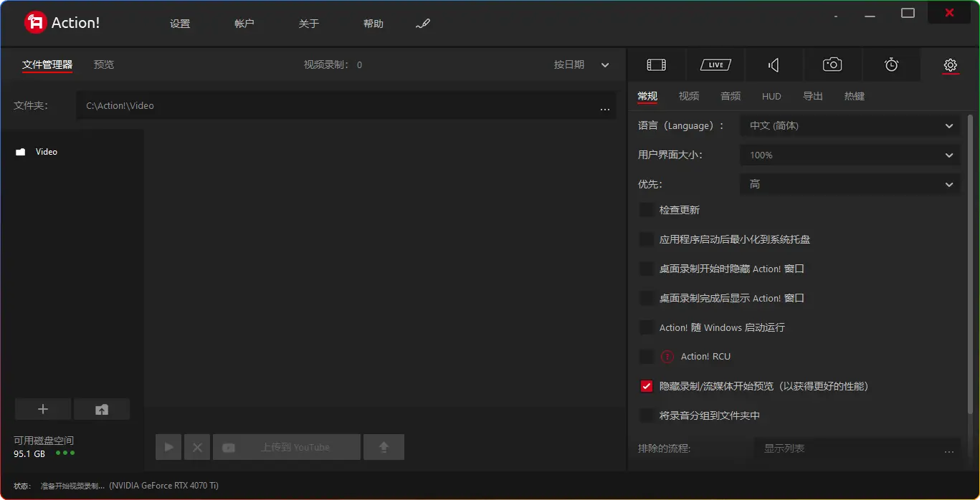The height and width of the screenshot is (500, 980).
Task: Switch to LIVE streaming mode
Action: [x=715, y=65]
